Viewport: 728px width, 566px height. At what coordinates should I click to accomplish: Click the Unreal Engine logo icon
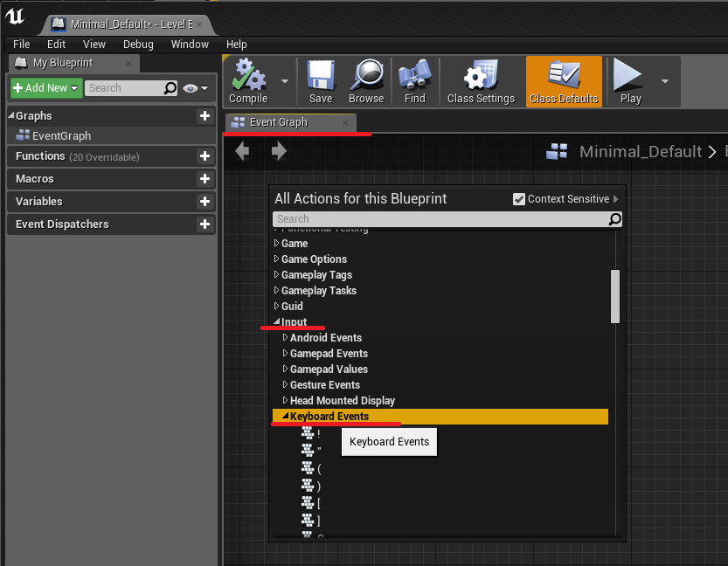tap(14, 17)
